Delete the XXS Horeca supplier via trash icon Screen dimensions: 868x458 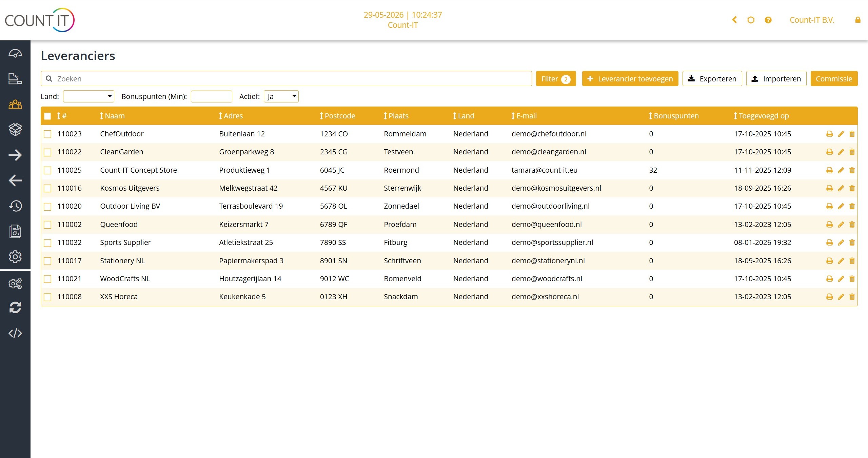pyautogui.click(x=852, y=297)
